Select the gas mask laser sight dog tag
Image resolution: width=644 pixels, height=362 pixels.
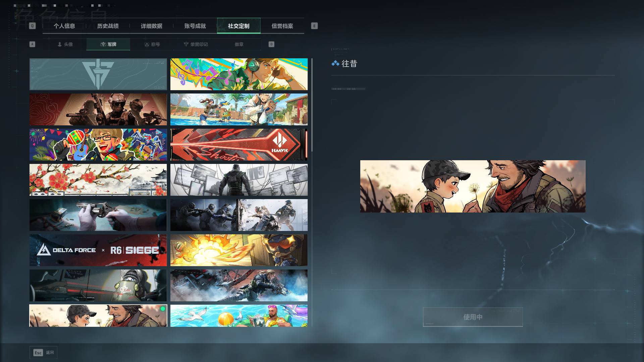pos(98,286)
